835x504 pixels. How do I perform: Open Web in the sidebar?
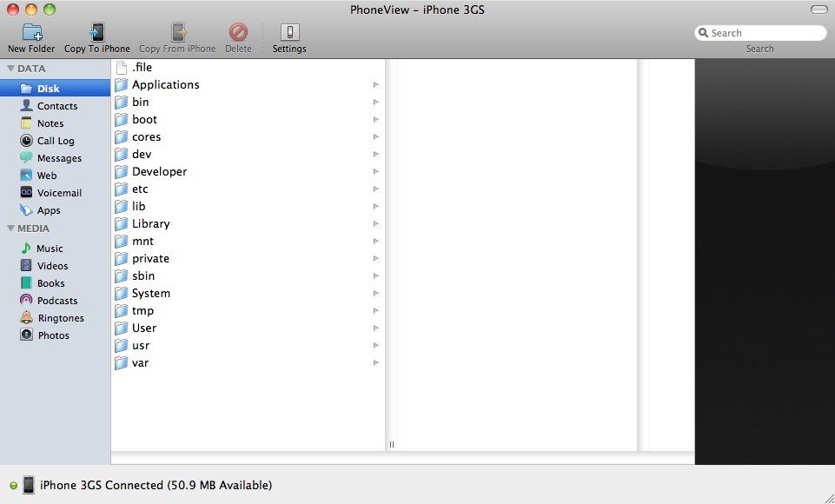pos(56,176)
